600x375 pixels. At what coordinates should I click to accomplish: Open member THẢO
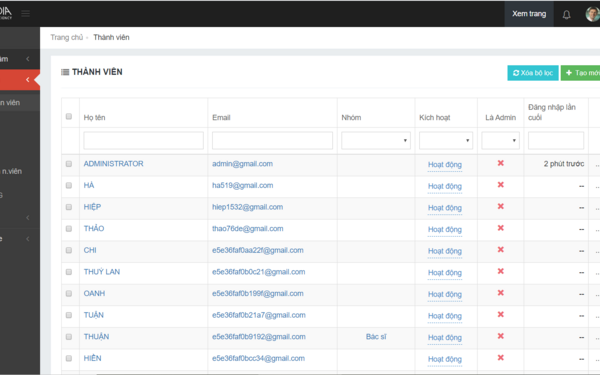pos(94,228)
